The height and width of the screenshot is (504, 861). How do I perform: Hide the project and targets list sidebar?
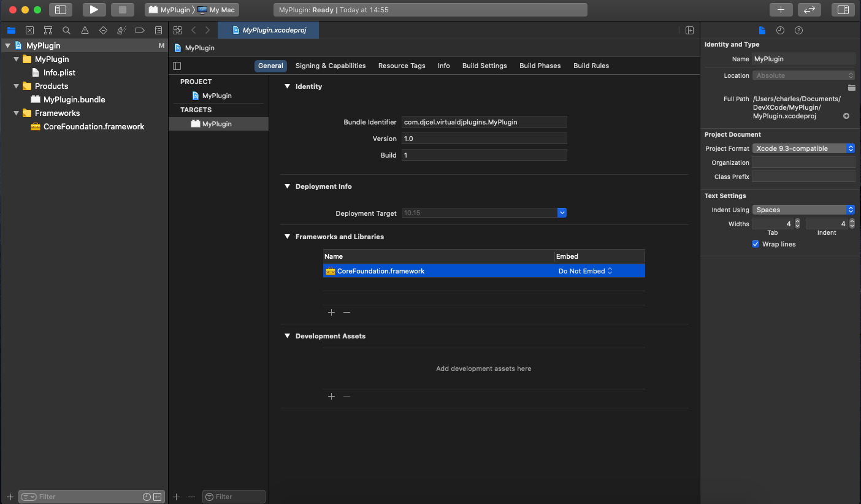(x=177, y=66)
